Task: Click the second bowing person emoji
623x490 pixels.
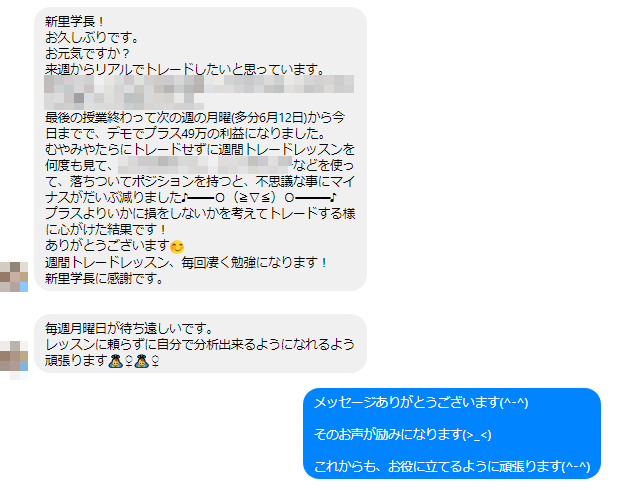Action: pyautogui.click(x=141, y=361)
